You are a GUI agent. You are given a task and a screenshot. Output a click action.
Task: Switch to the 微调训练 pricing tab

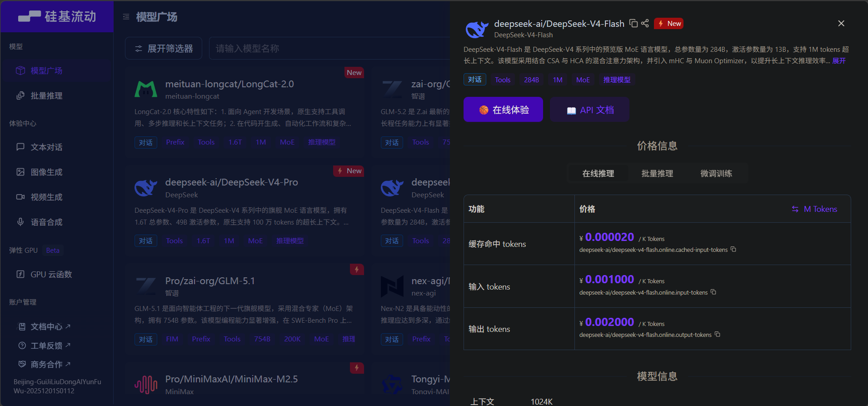716,173
